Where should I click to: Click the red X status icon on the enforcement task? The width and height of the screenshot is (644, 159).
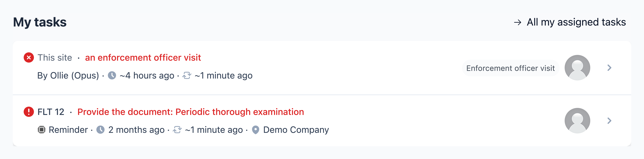[x=29, y=58]
